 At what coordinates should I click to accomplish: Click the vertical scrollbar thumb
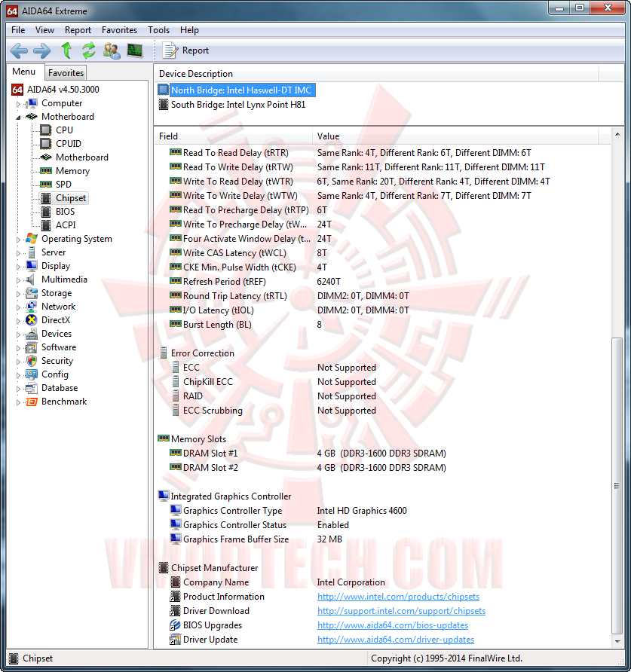[617, 486]
